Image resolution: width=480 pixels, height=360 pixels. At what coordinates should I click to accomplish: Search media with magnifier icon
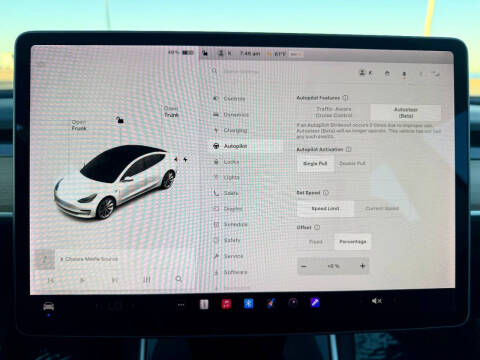tap(179, 279)
